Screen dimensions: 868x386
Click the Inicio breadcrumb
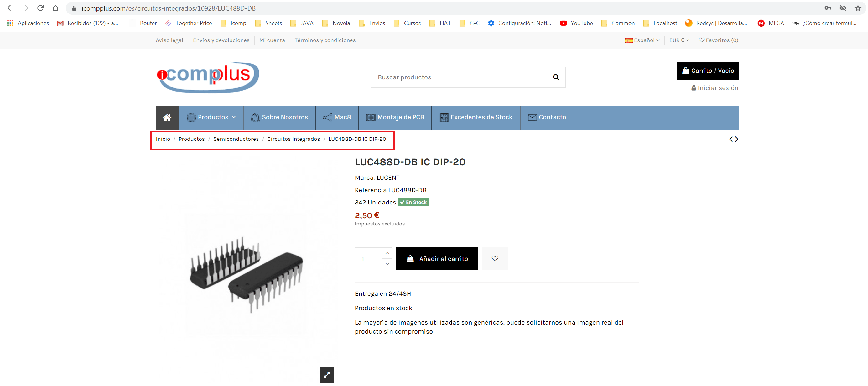tap(163, 139)
